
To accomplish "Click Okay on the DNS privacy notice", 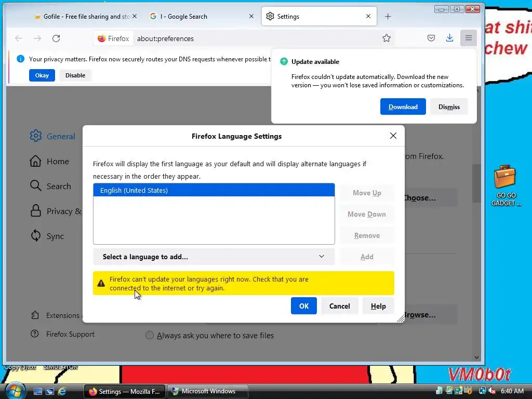I will click(x=42, y=75).
